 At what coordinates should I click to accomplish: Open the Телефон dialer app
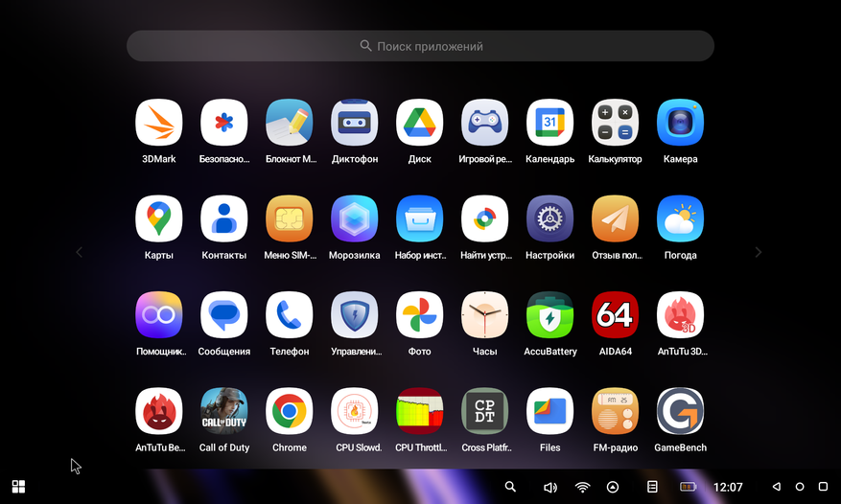point(289,314)
